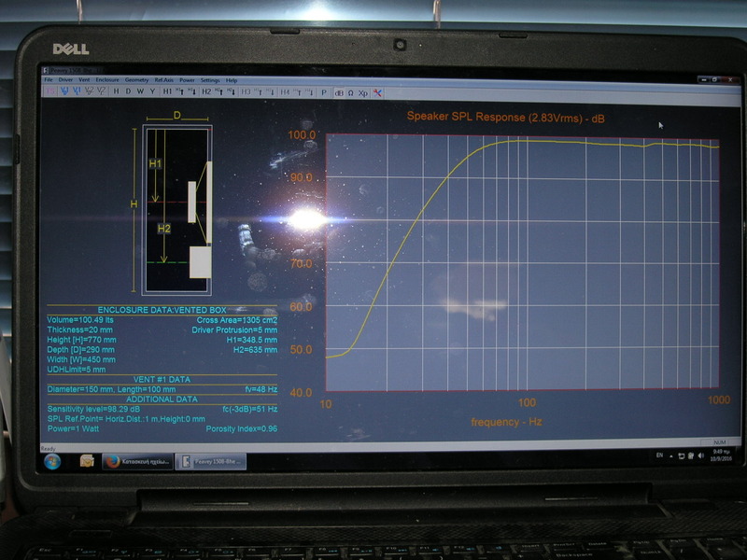Show the dB SPL response graph
The image size is (747, 560).
(339, 92)
